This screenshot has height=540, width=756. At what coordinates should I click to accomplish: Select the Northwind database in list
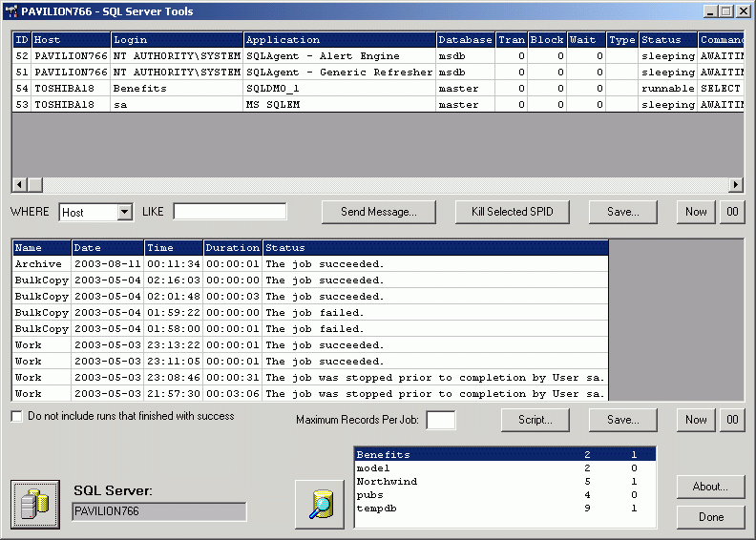tap(387, 482)
